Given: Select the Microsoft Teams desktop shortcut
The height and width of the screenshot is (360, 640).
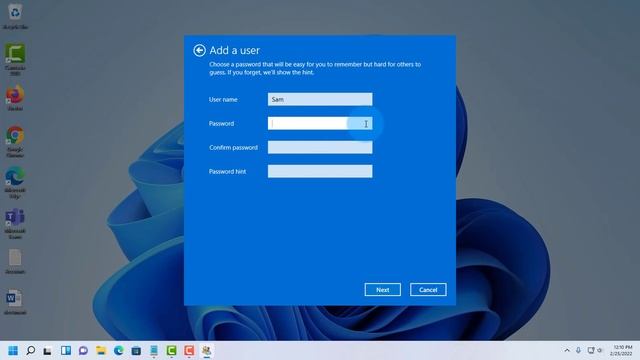Looking at the screenshot, I should (x=15, y=223).
